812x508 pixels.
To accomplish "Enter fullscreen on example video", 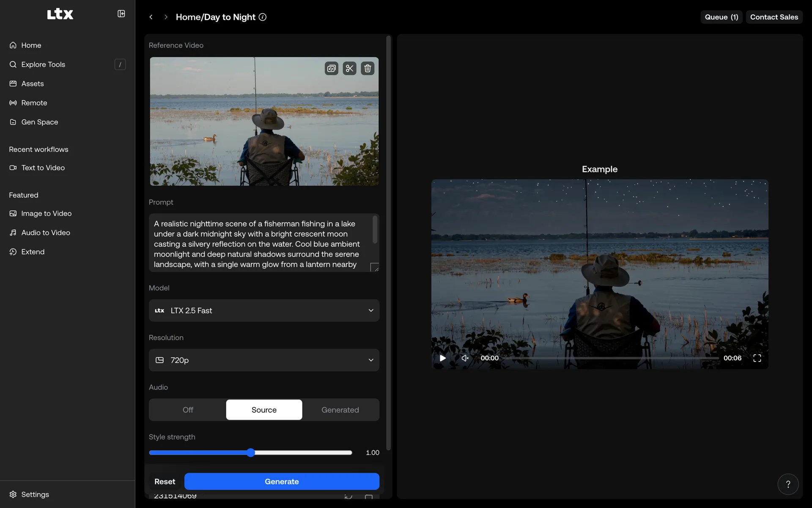I will [x=757, y=358].
